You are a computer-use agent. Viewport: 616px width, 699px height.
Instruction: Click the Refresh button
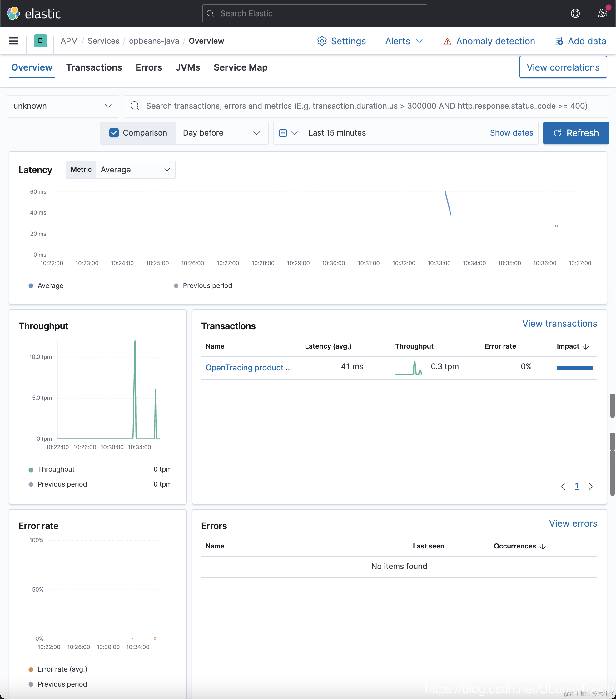click(x=576, y=133)
